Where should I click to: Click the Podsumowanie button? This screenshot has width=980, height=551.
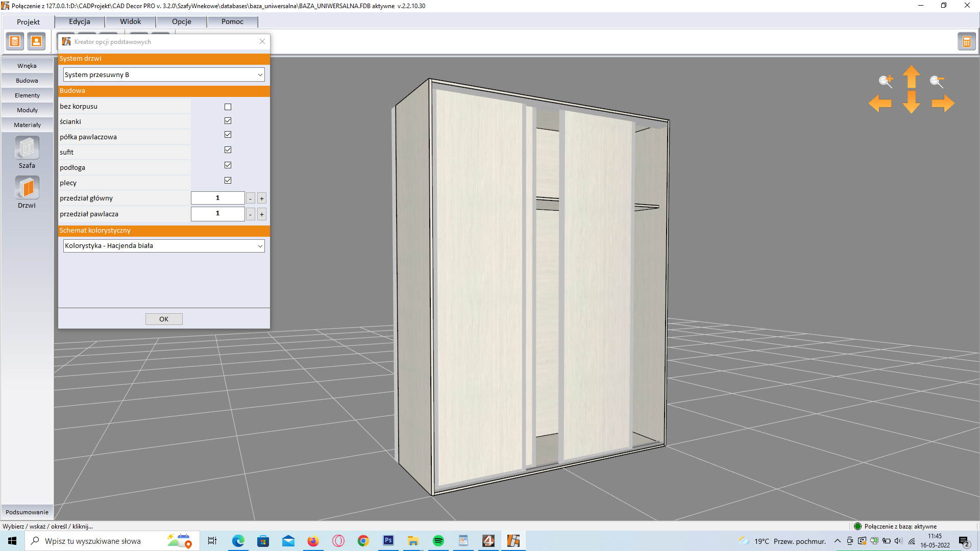[27, 512]
